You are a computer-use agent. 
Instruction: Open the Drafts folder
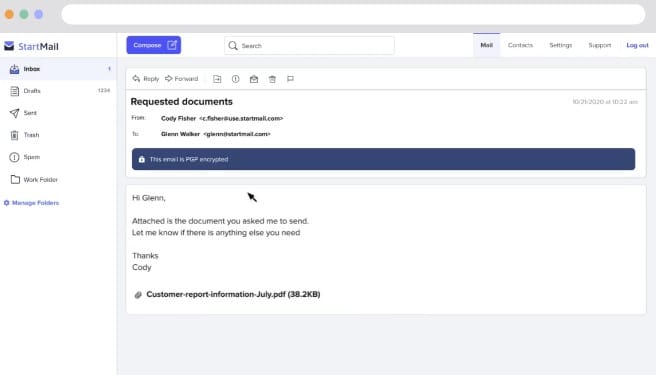pos(58,91)
